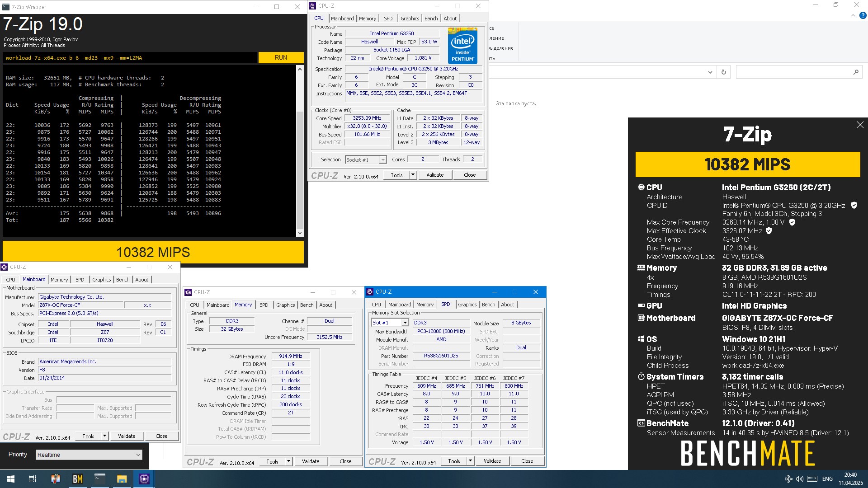Click the workload-7z-x64.exe command input field
Image resolution: width=868 pixels, height=488 pixels.
[x=130, y=58]
